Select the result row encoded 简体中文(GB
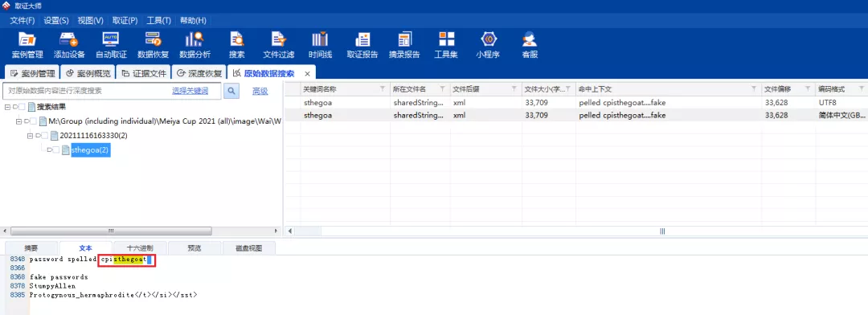 575,115
